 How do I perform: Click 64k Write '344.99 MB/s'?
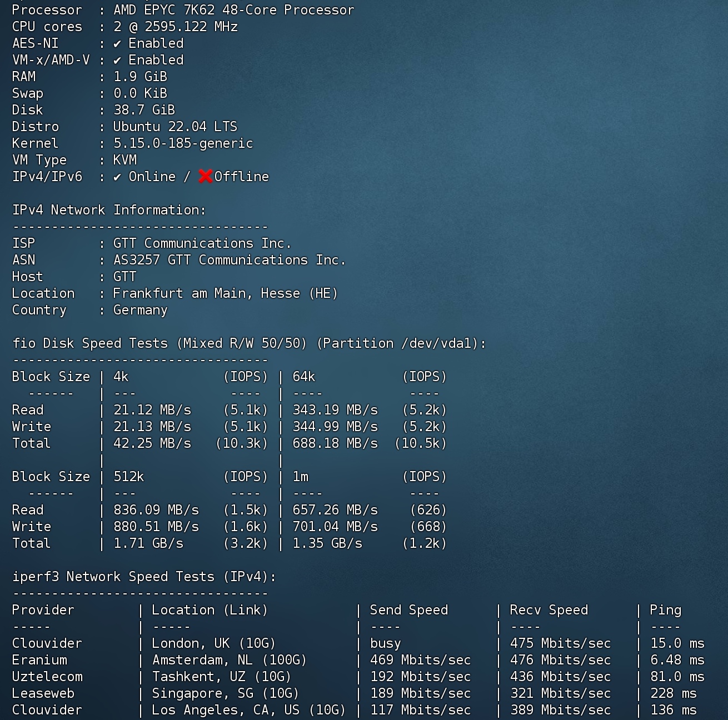[335, 427]
